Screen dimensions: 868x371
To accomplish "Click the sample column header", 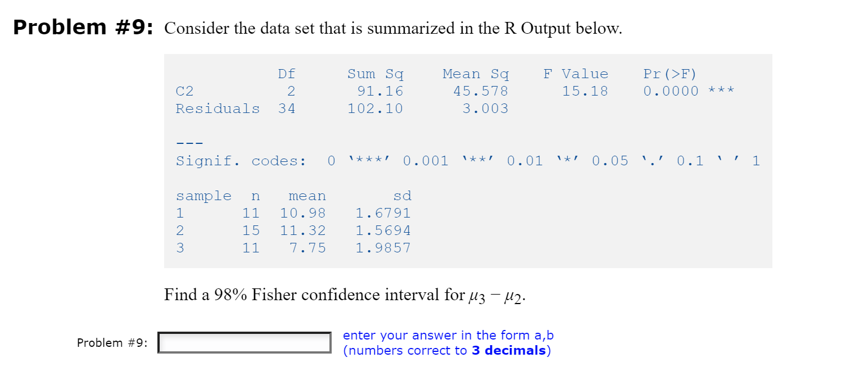I will pos(204,195).
